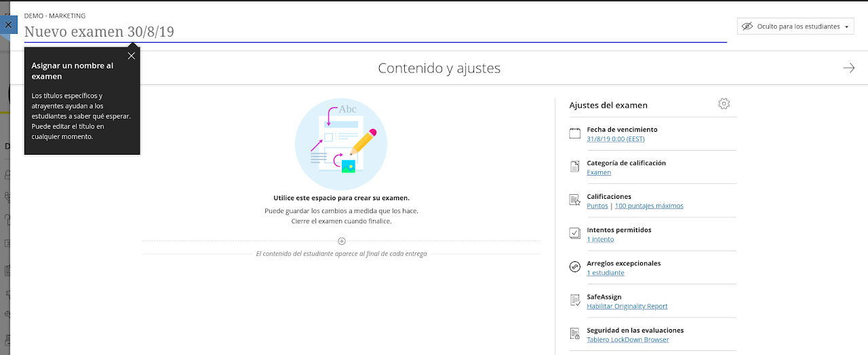Screen dimensions: 868x355
Task: Click the 'Contenido y ajustes' heading
Action: click(x=439, y=68)
